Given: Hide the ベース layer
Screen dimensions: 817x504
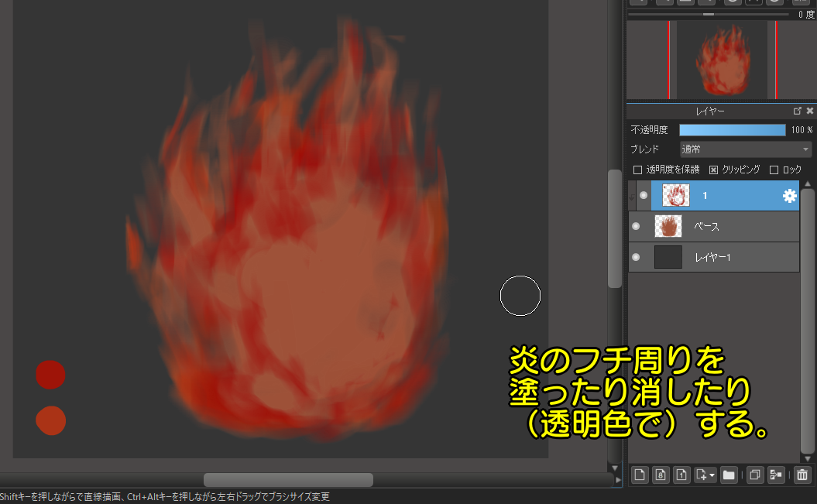Looking at the screenshot, I should 636,226.
